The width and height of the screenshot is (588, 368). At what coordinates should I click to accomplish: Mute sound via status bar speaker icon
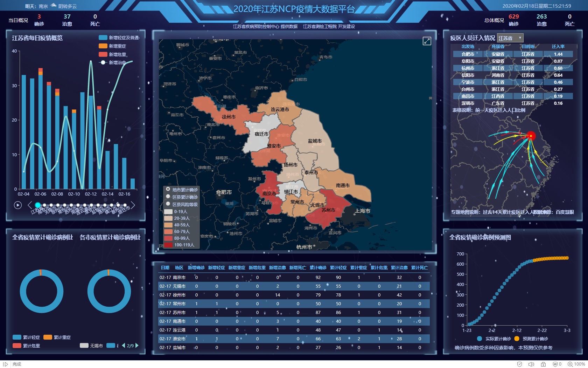(x=531, y=364)
